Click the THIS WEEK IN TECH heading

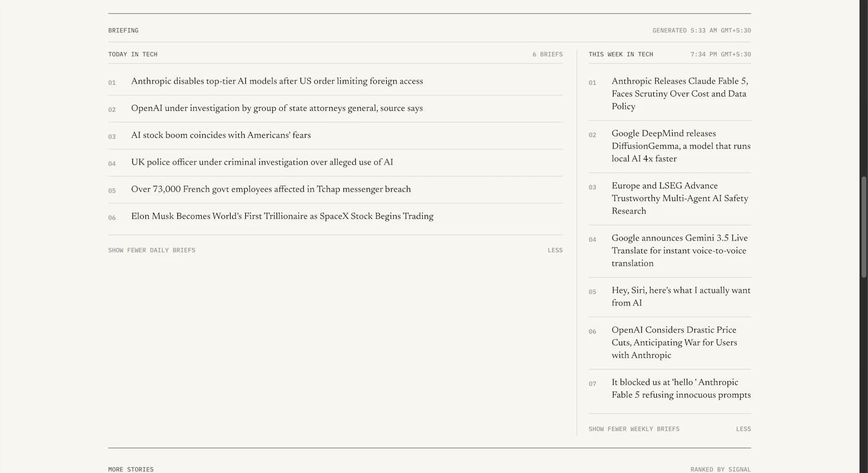click(621, 54)
